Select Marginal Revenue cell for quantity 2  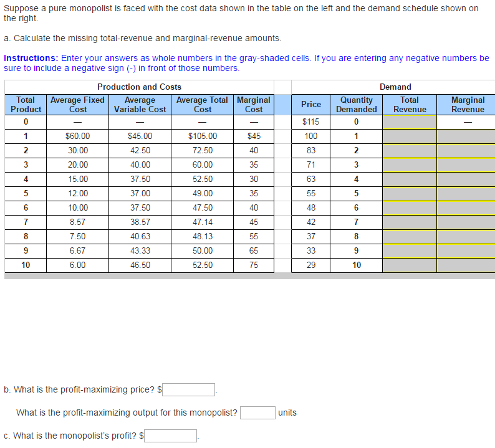click(466, 151)
